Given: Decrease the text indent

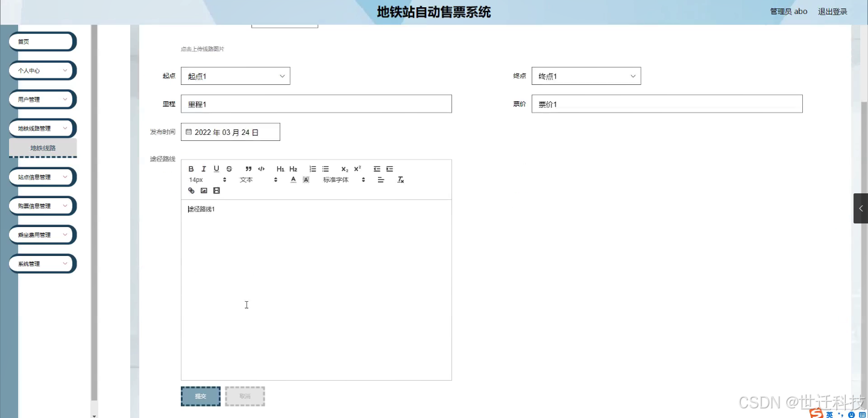Looking at the screenshot, I should pos(377,169).
